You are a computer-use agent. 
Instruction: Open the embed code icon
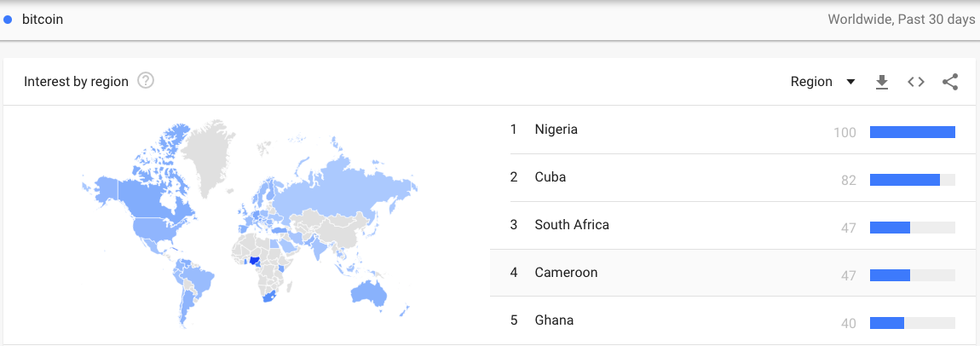coord(916,82)
